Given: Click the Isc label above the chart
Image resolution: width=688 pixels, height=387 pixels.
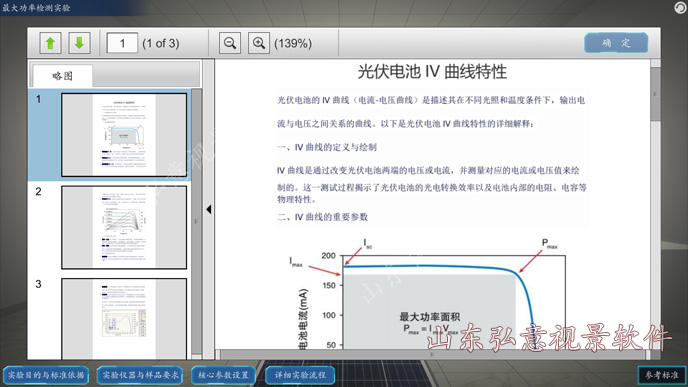Looking at the screenshot, I should pos(368,244).
